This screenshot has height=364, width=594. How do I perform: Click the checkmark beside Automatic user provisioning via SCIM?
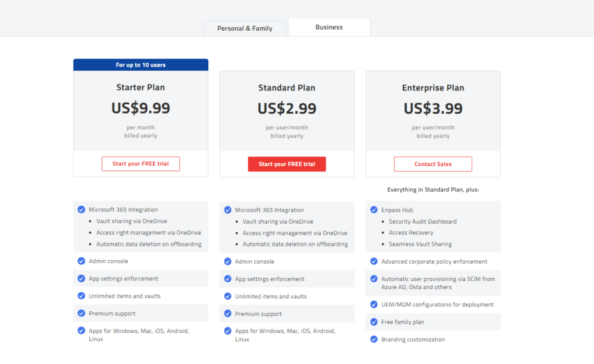tap(374, 279)
